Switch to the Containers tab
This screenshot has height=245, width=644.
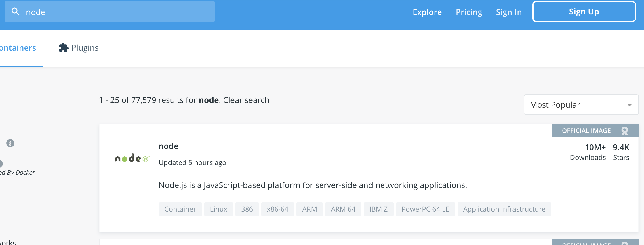tap(18, 48)
